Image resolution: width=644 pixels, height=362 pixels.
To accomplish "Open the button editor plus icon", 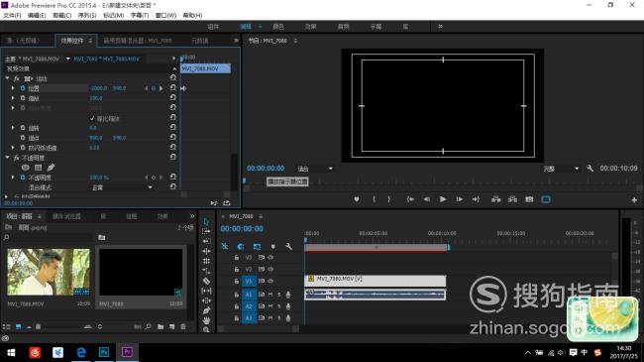I will (x=634, y=200).
